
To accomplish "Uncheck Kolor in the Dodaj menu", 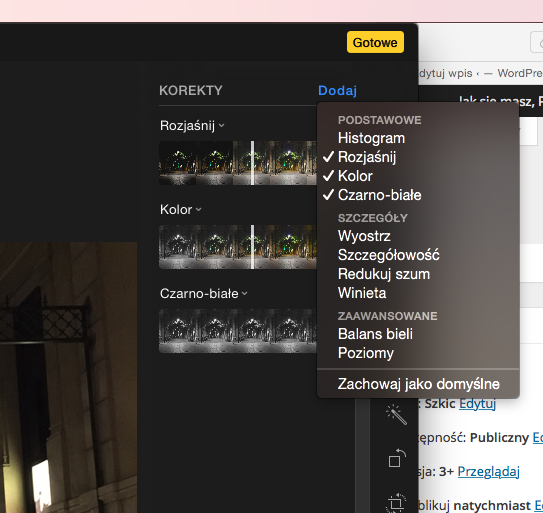I will [418, 176].
